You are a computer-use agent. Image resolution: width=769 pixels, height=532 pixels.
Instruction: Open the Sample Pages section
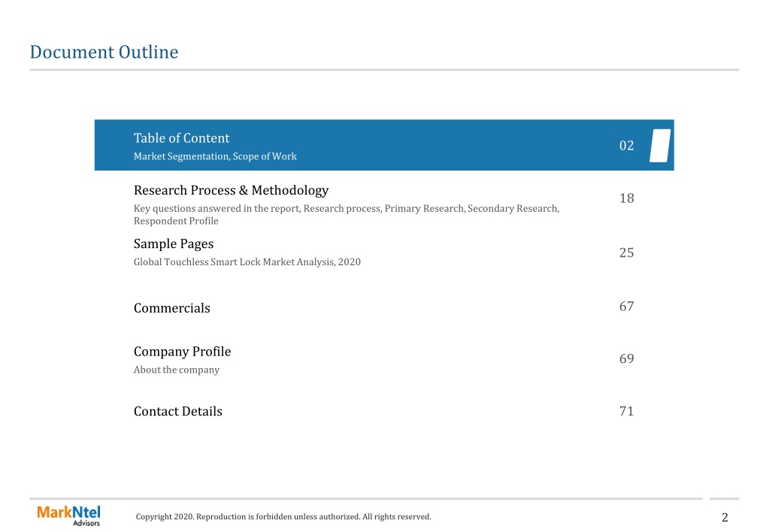pos(174,243)
